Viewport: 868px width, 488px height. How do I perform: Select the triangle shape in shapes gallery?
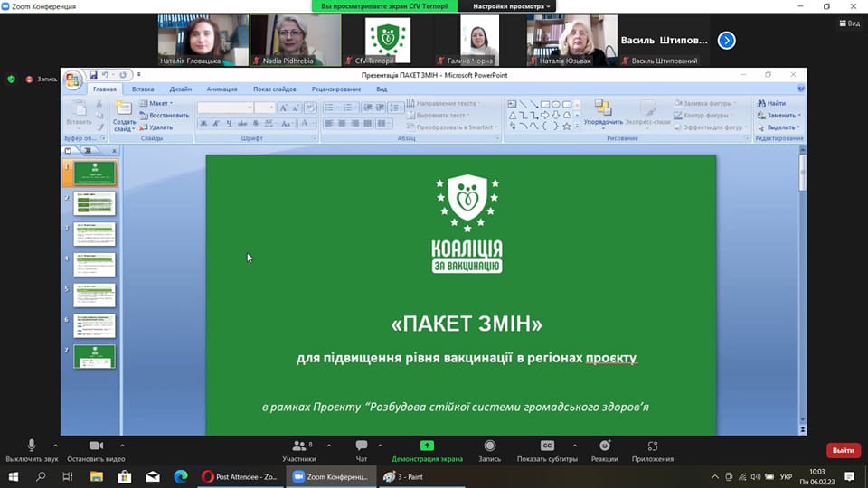(x=513, y=116)
